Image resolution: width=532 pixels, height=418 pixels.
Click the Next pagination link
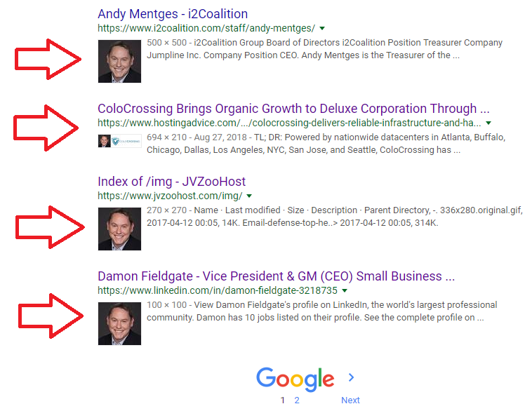click(x=350, y=400)
